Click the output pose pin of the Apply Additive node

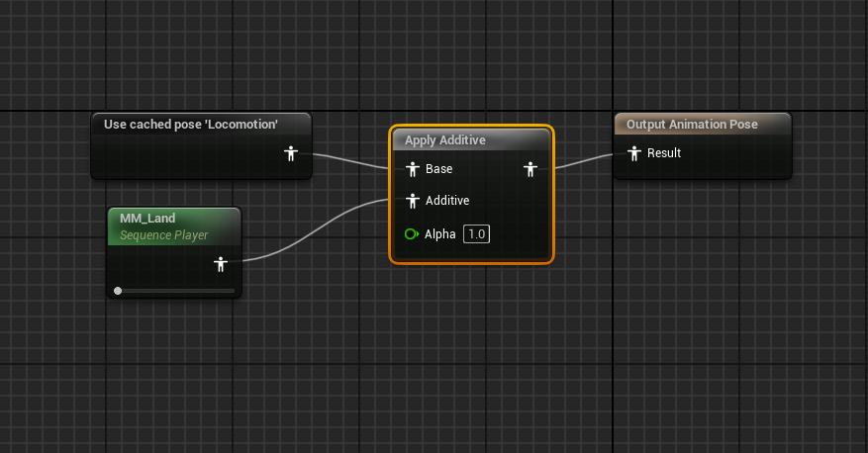coord(530,169)
